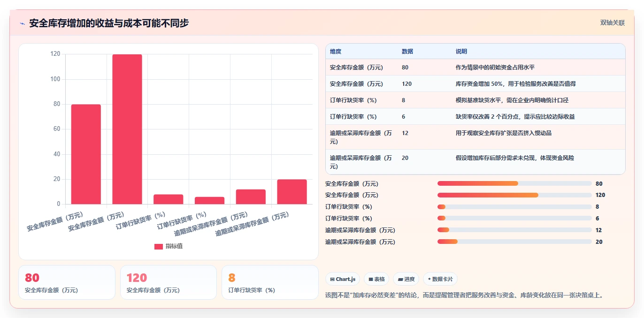Click the y-axis label 60

[x=57, y=129]
